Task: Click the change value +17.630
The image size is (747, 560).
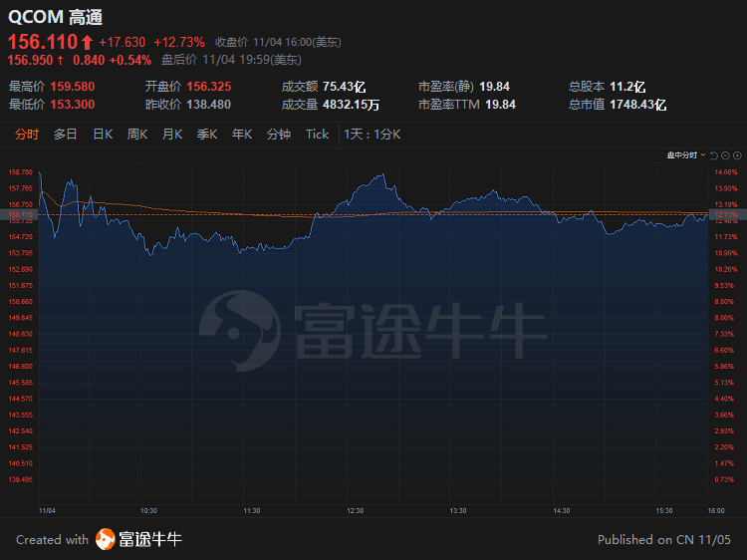Action: point(122,43)
